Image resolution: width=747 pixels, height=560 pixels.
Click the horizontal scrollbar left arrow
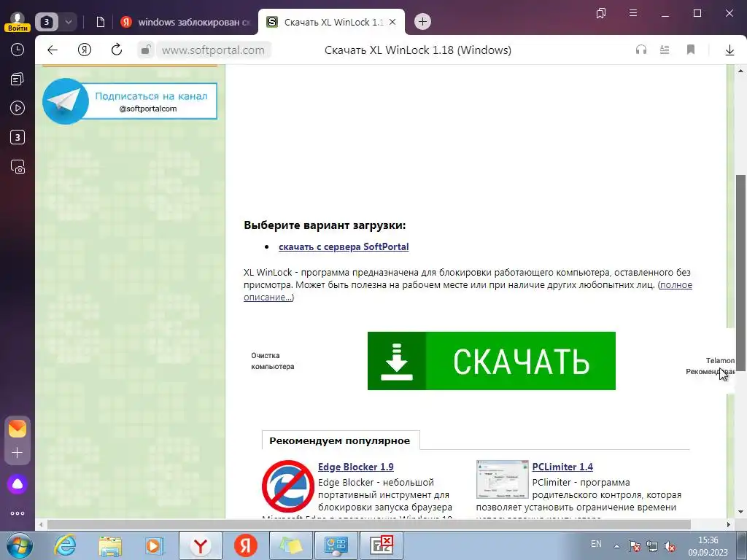(x=42, y=525)
